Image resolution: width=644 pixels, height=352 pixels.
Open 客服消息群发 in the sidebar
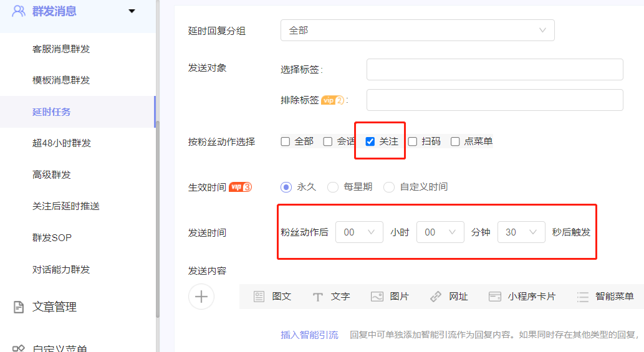click(x=61, y=49)
